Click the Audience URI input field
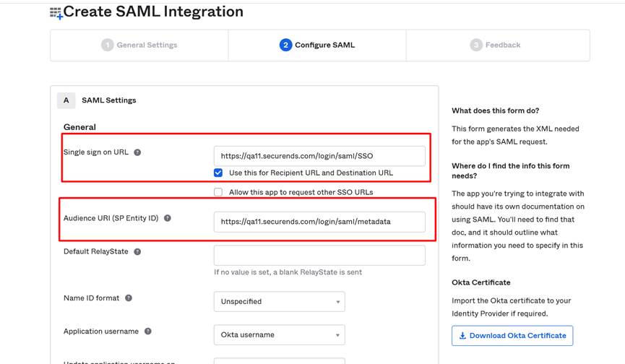 click(x=319, y=222)
